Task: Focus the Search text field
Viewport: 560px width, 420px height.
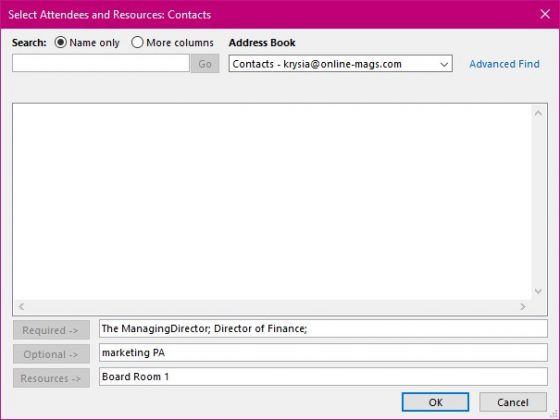Action: pos(101,63)
